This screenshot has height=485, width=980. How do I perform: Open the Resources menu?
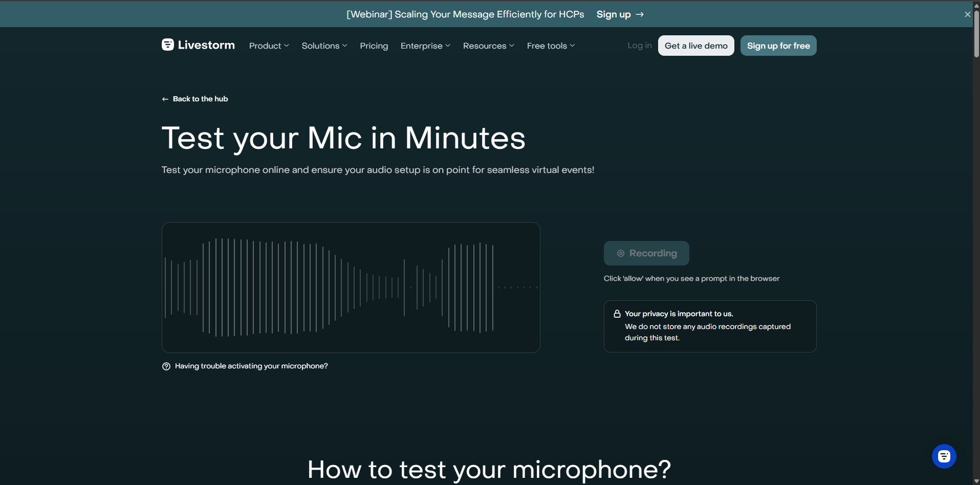[488, 46]
